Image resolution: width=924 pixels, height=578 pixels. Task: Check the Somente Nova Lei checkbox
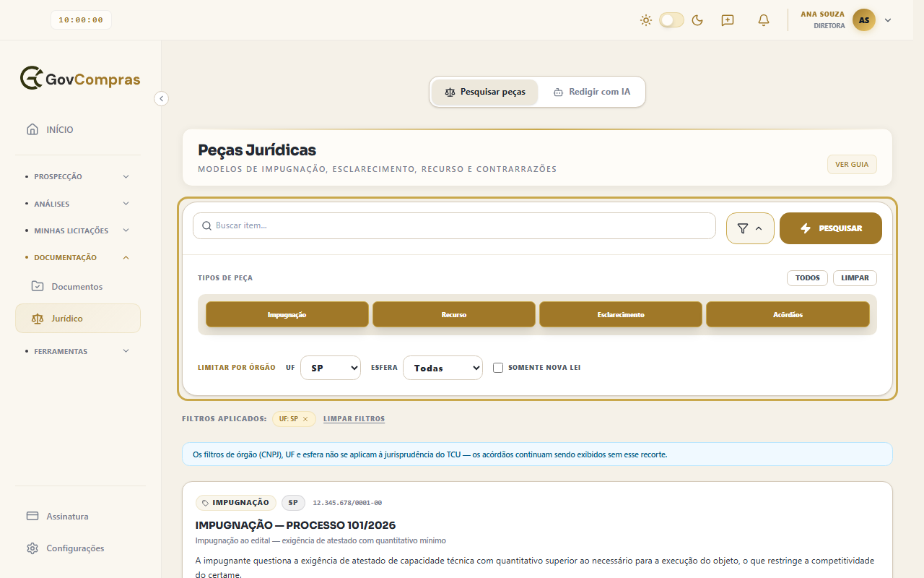tap(498, 368)
